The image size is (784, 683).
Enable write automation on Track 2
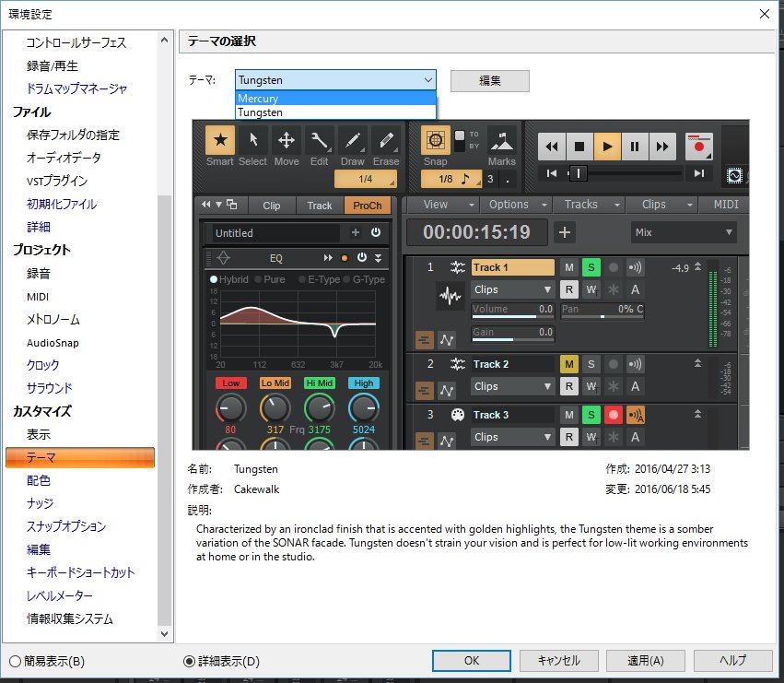point(591,386)
